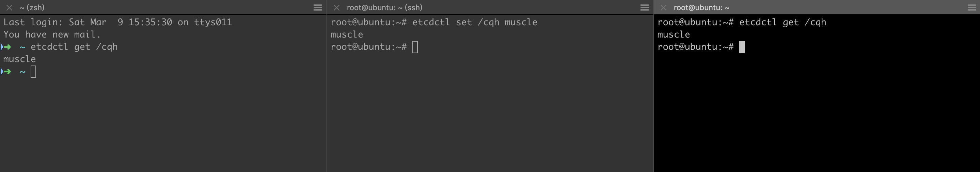Image resolution: width=980 pixels, height=172 pixels.
Task: Close the ~ (zsh) pane
Action: 10,8
